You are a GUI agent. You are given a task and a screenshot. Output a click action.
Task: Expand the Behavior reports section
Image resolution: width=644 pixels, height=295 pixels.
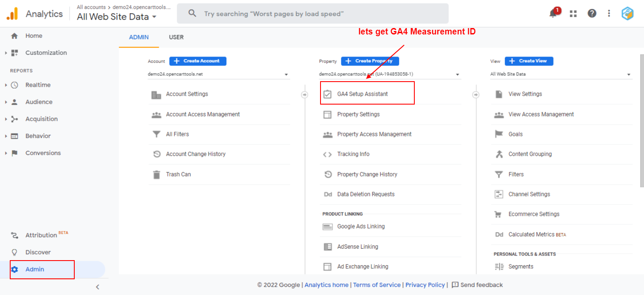6,136
